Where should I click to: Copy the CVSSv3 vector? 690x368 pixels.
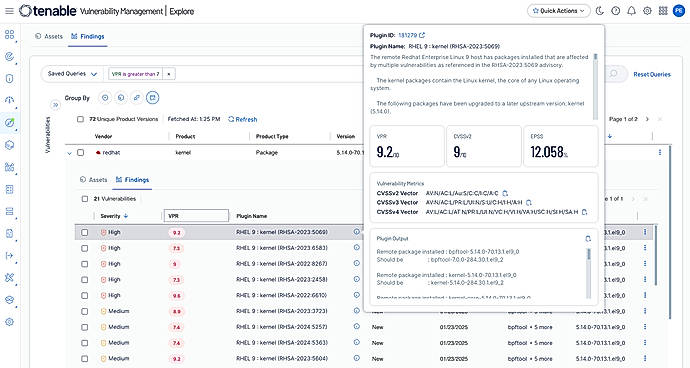coord(529,202)
